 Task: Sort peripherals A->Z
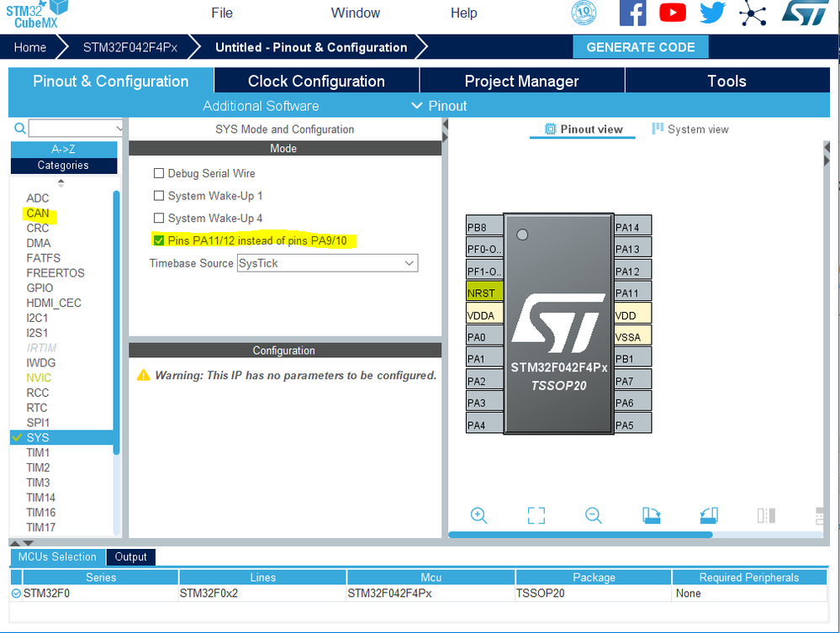(x=64, y=150)
